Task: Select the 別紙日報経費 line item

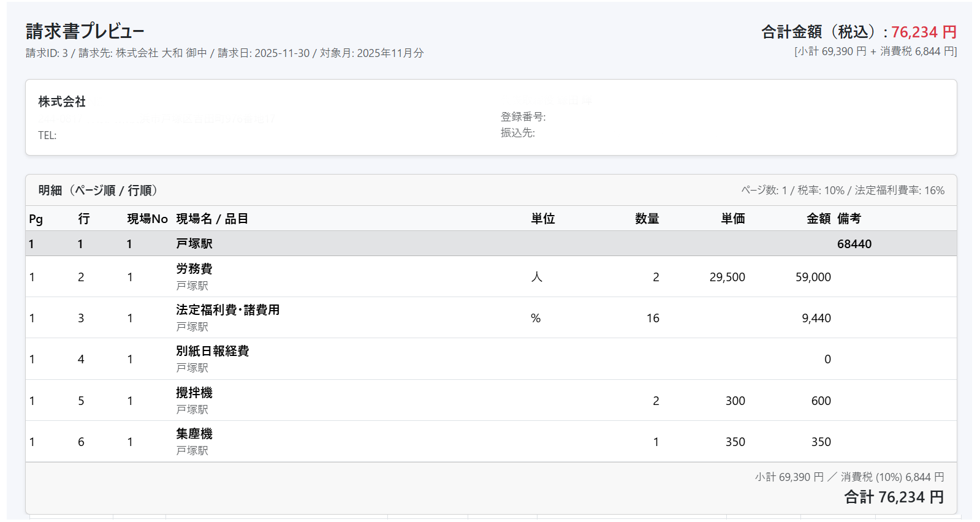Action: (x=213, y=351)
